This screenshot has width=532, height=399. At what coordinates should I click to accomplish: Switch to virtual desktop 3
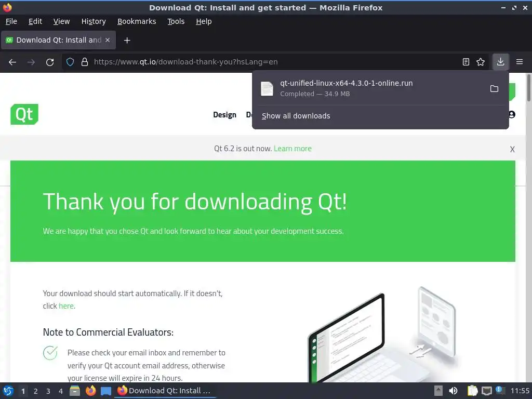48,391
